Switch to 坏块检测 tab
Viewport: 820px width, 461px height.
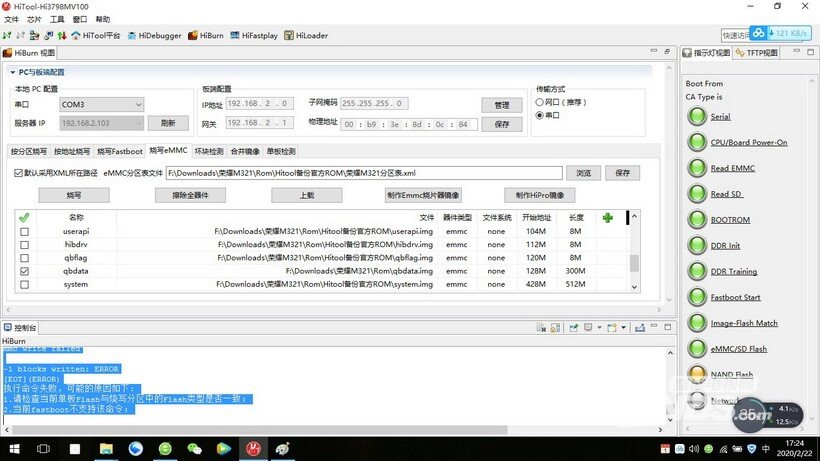pyautogui.click(x=209, y=151)
